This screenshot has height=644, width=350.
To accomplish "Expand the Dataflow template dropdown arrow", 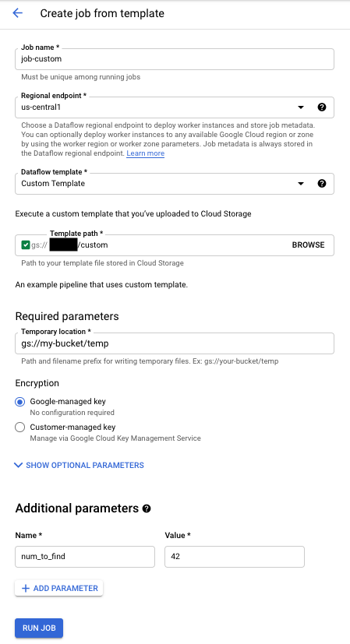I will pyautogui.click(x=301, y=184).
